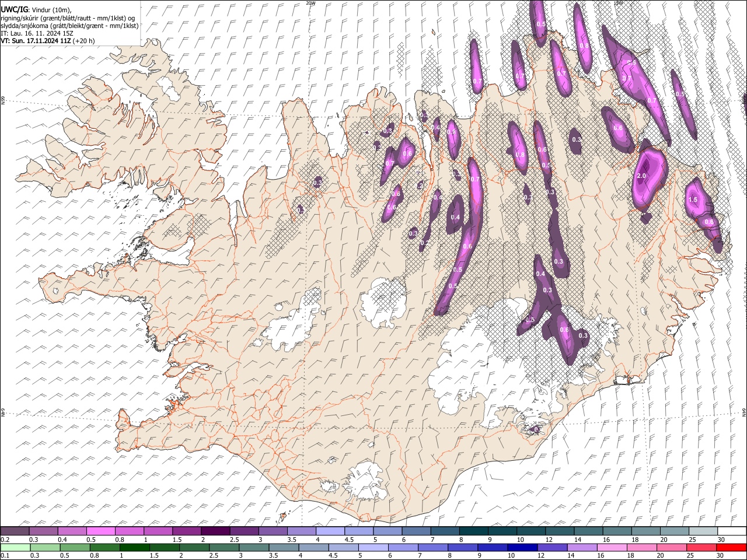
Task: Select the rain scale 30 pure red swatch
Action: [732, 548]
